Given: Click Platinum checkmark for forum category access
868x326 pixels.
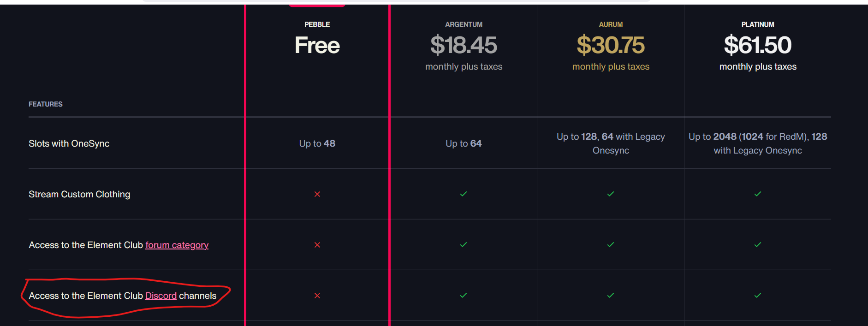Looking at the screenshot, I should (x=758, y=245).
